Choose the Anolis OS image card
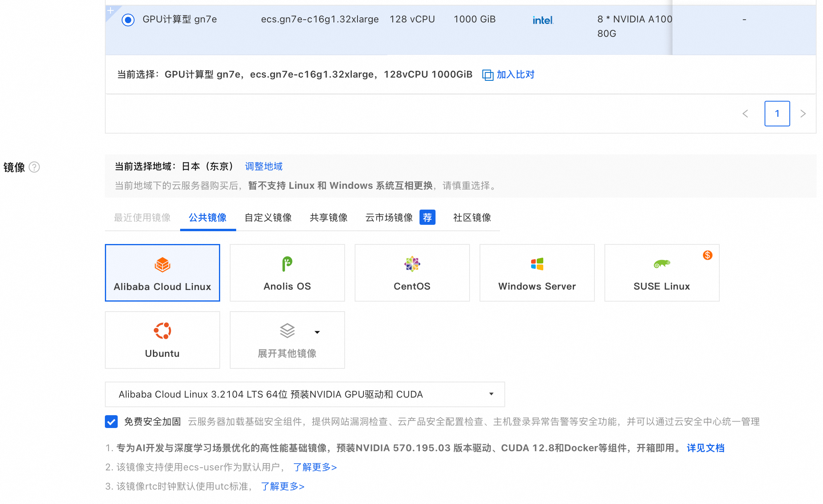Screen dimensions: 823x504 pos(287,273)
